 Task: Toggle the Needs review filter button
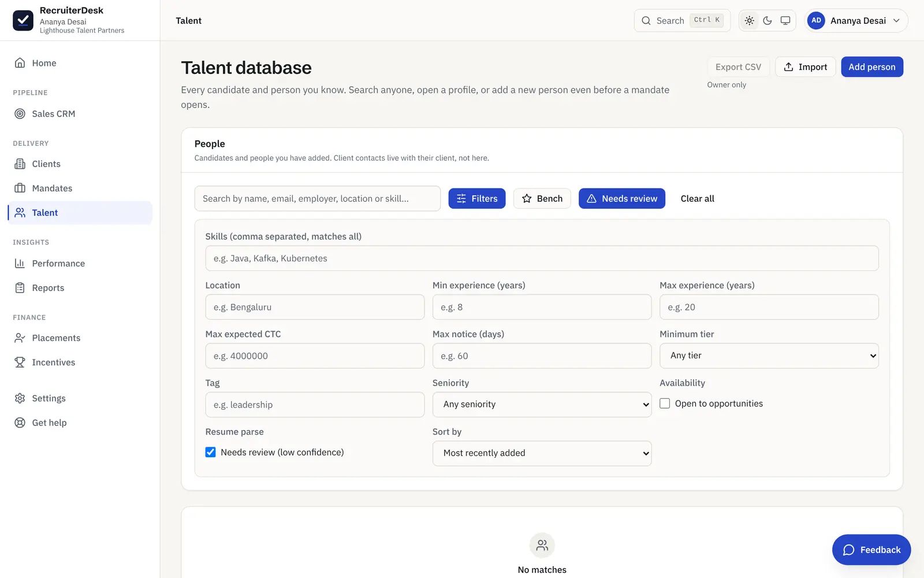(x=622, y=199)
